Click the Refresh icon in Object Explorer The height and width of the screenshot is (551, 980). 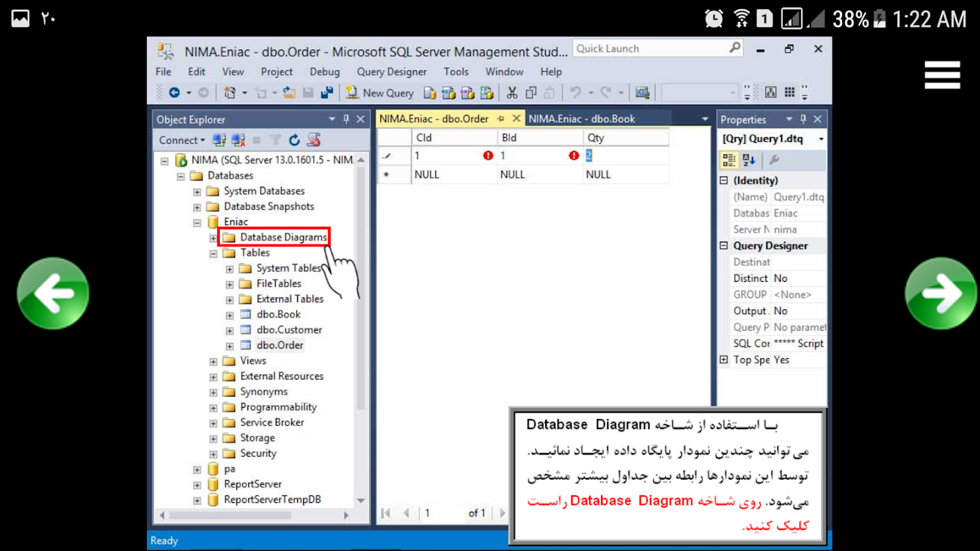click(x=294, y=140)
